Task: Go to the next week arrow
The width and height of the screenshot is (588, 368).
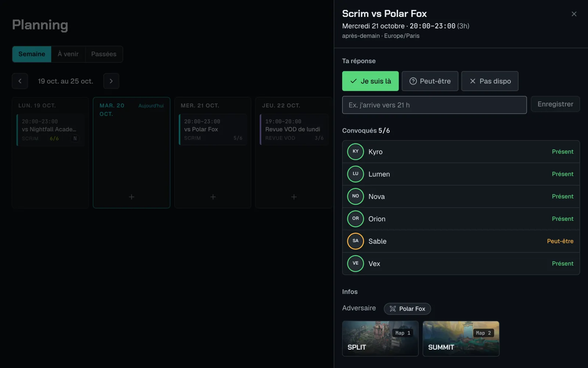Action: click(x=111, y=81)
